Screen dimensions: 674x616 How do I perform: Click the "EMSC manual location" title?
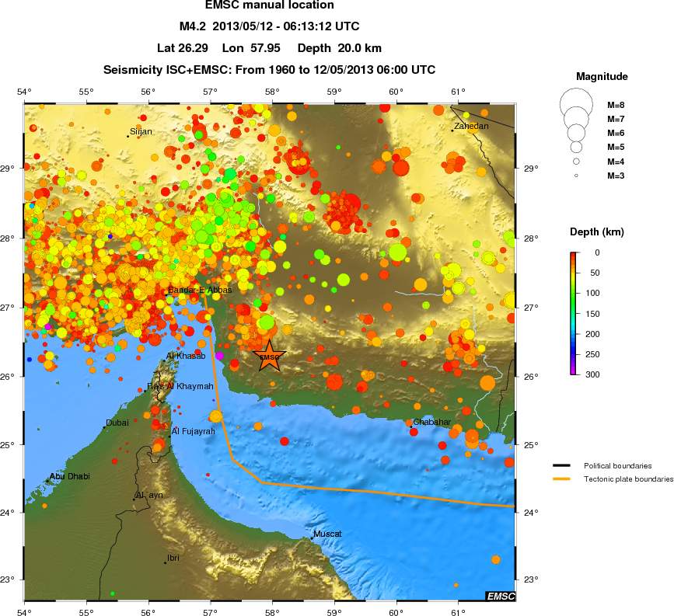(x=270, y=5)
